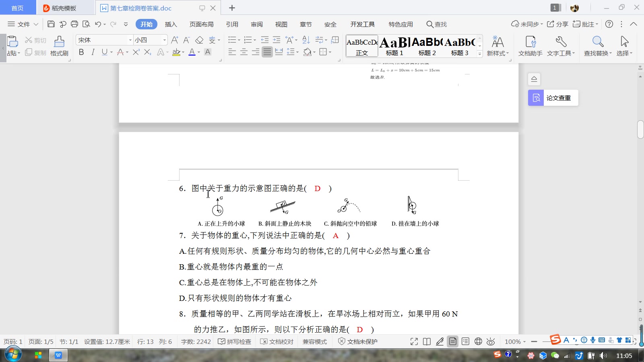Click the 论文查重 button
The height and width of the screenshot is (362, 644).
coord(553,98)
